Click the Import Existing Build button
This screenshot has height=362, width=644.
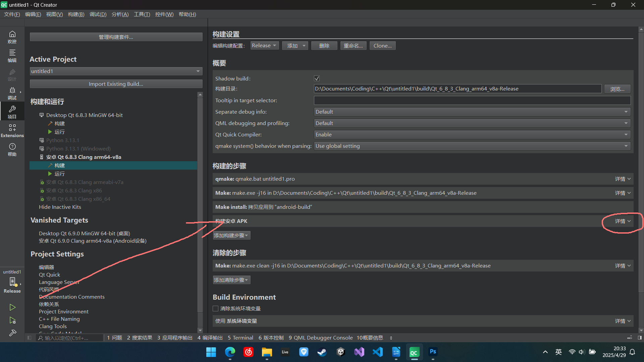[x=116, y=84]
